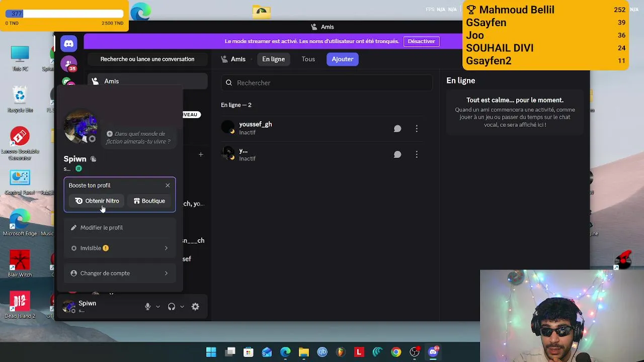644x362 pixels.
Task: Open Microsoft Store from the taskbar
Action: point(248,352)
